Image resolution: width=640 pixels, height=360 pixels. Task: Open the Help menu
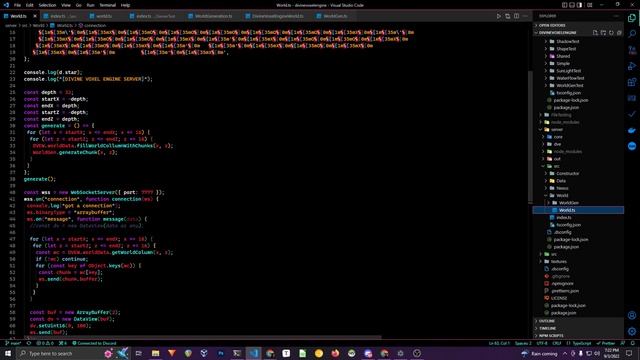click(125, 5)
